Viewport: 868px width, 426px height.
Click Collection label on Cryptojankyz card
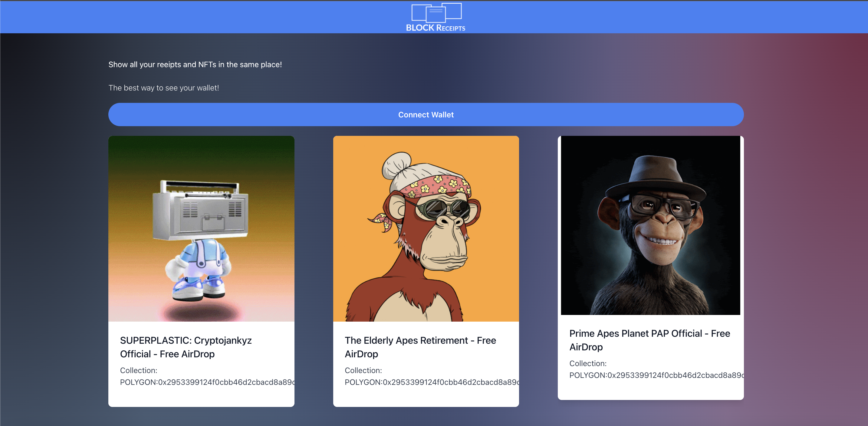click(x=139, y=370)
